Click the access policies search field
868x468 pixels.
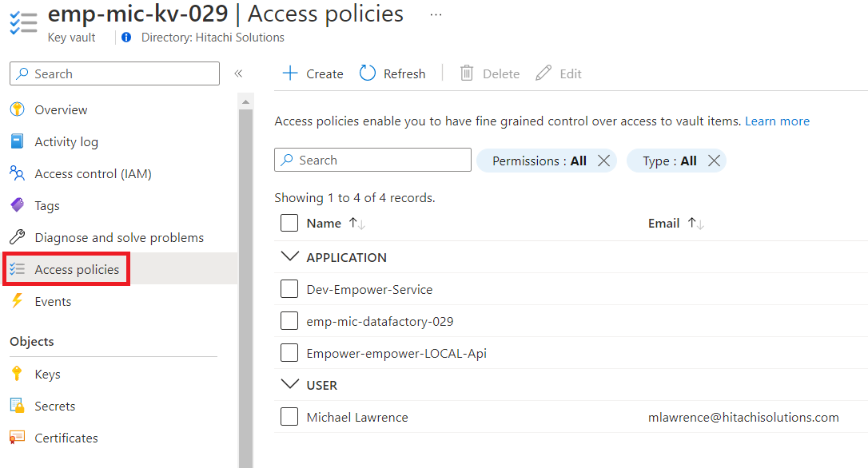(x=372, y=160)
